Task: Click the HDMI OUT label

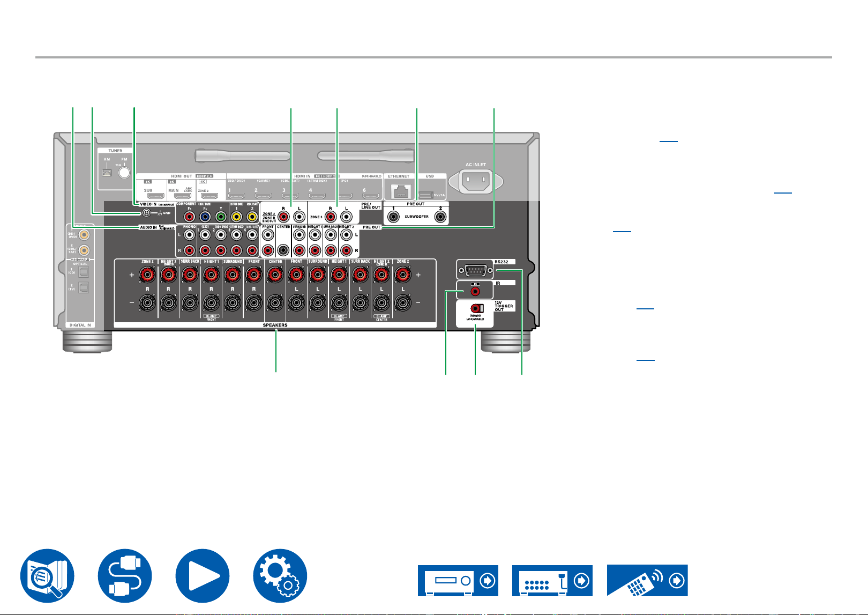Action: pyautogui.click(x=182, y=176)
